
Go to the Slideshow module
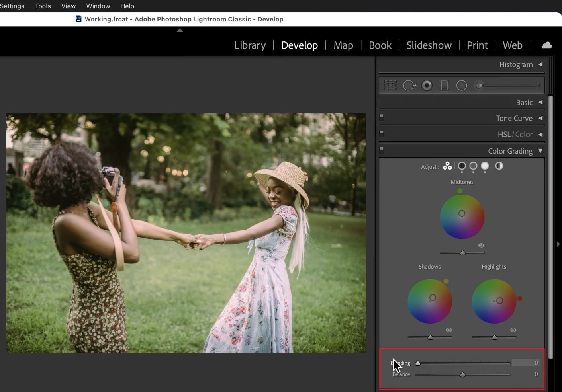[x=429, y=45]
